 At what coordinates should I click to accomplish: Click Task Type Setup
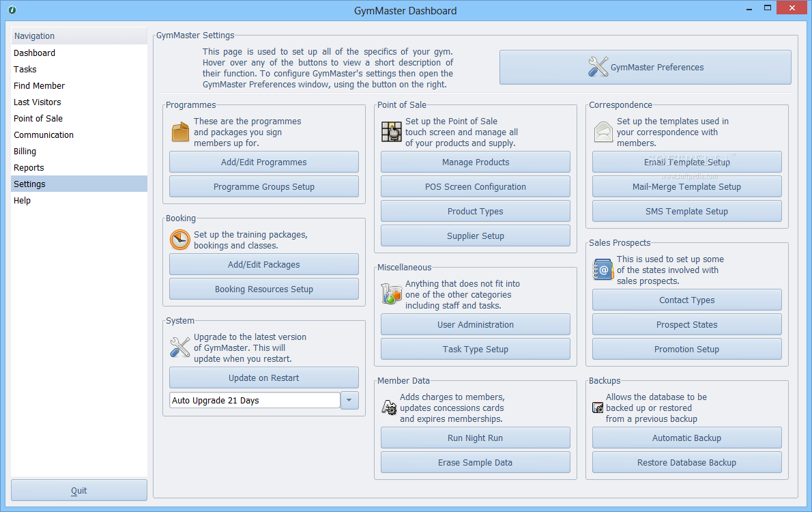[x=476, y=350]
